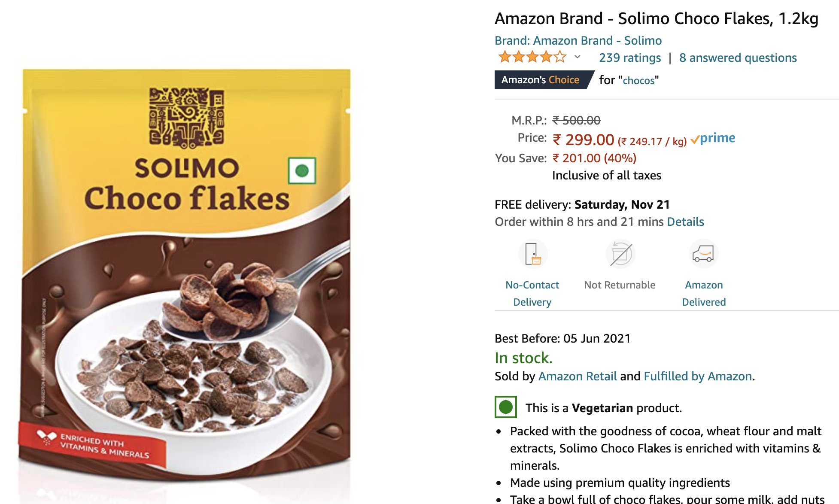This screenshot has width=839, height=504.
Task: Click the Prime checkmark logo
Action: [x=713, y=139]
